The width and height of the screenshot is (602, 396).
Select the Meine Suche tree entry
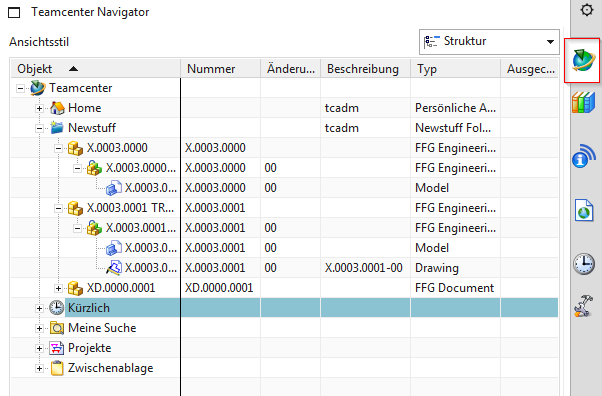(102, 328)
